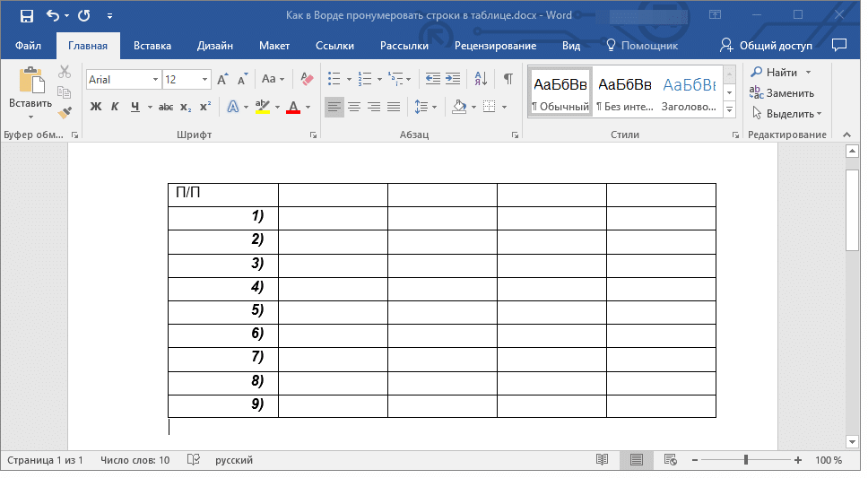Open the borders dropdown arrow
The width and height of the screenshot is (868, 478).
pyautogui.click(x=504, y=107)
